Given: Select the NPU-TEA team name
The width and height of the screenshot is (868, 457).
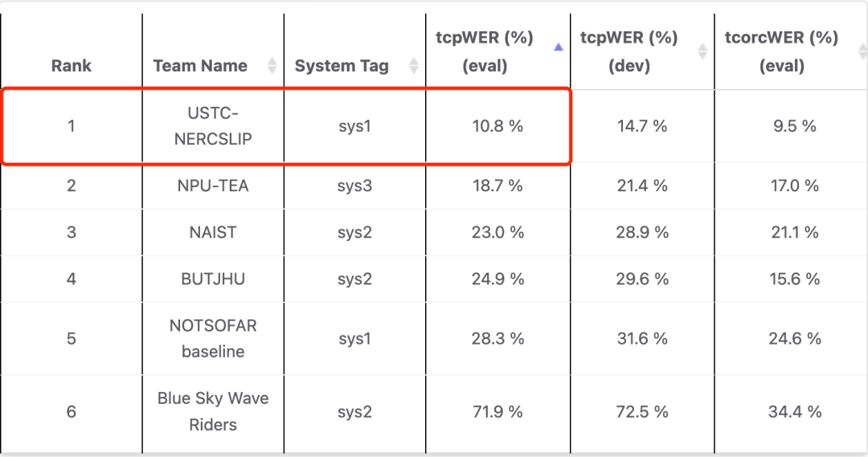Looking at the screenshot, I should (x=213, y=186).
